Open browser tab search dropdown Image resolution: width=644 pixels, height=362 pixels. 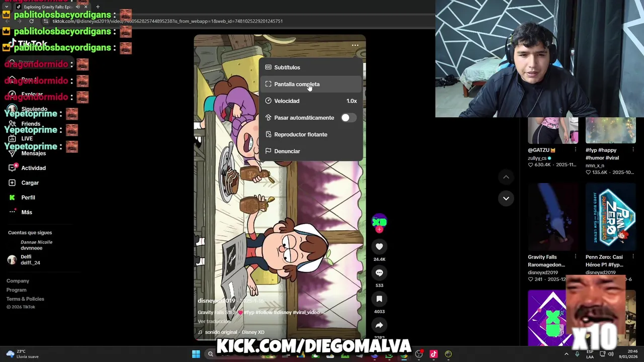(x=6, y=7)
